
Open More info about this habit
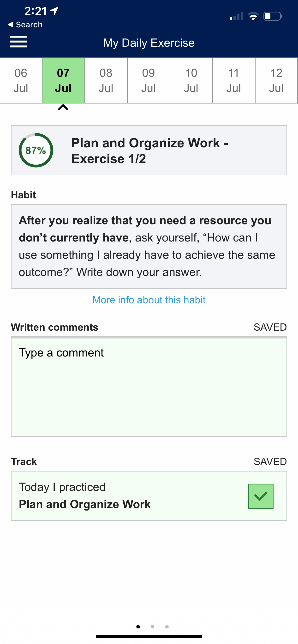149,300
